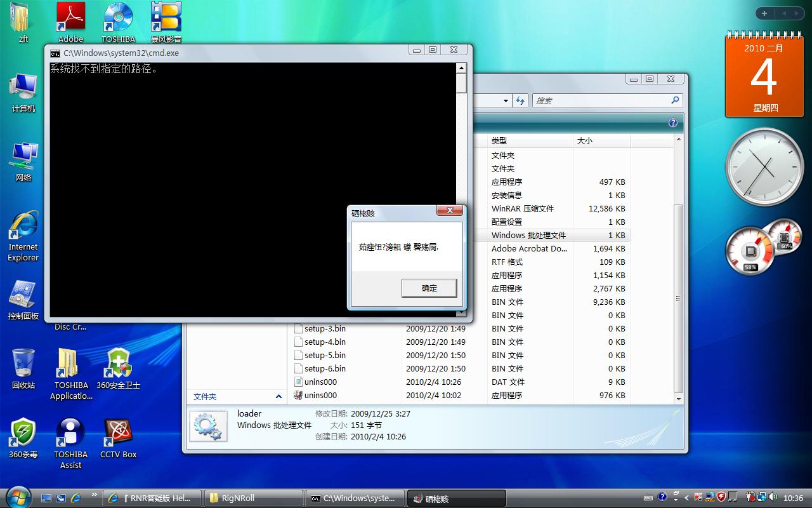The height and width of the screenshot is (508, 812).
Task: Click the Explorer 搜索 search field
Action: tap(603, 100)
